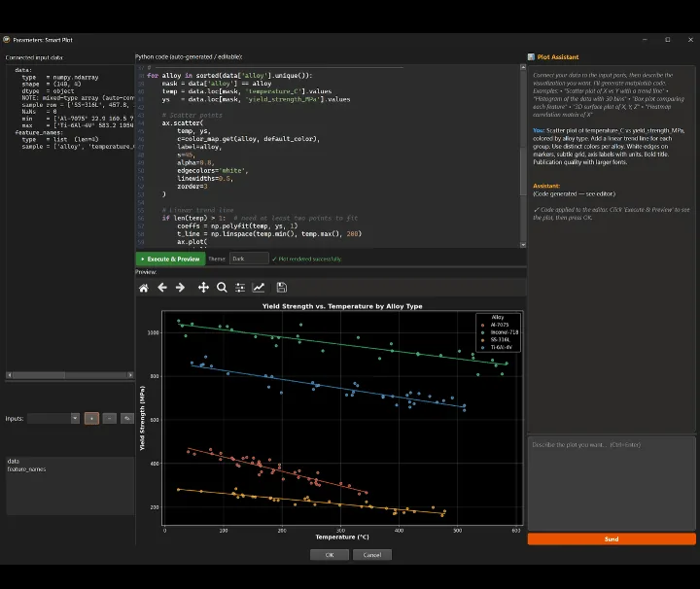Select 'feature_names' in the inputs list

click(x=26, y=469)
